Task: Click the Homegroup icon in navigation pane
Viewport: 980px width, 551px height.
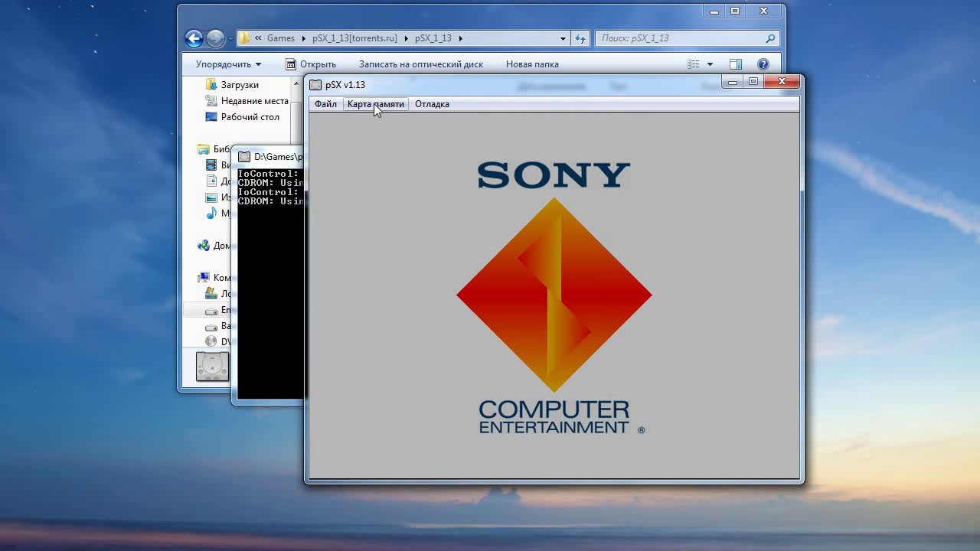Action: click(204, 246)
